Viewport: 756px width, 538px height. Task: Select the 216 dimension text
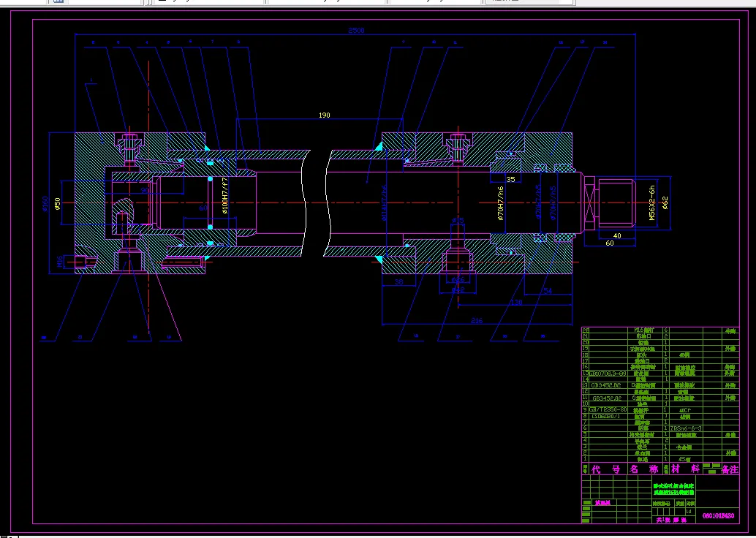(x=477, y=321)
